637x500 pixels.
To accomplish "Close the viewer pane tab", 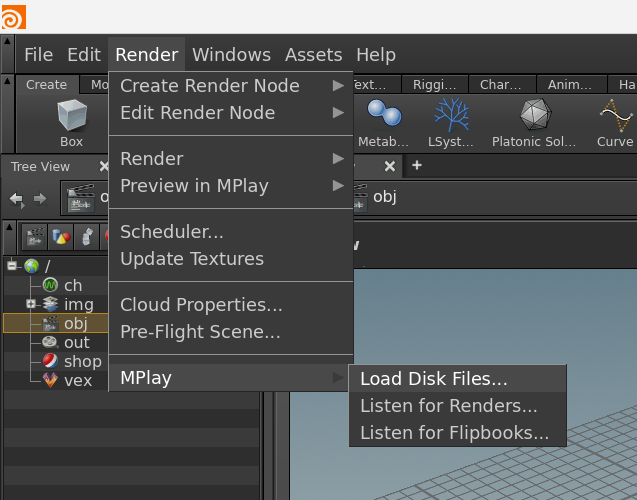I will [x=390, y=166].
